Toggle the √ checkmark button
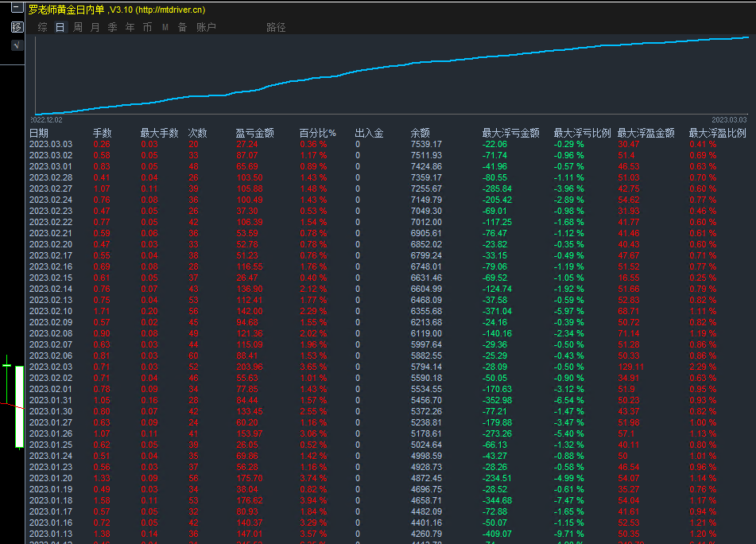The height and width of the screenshot is (544, 756). [17, 45]
